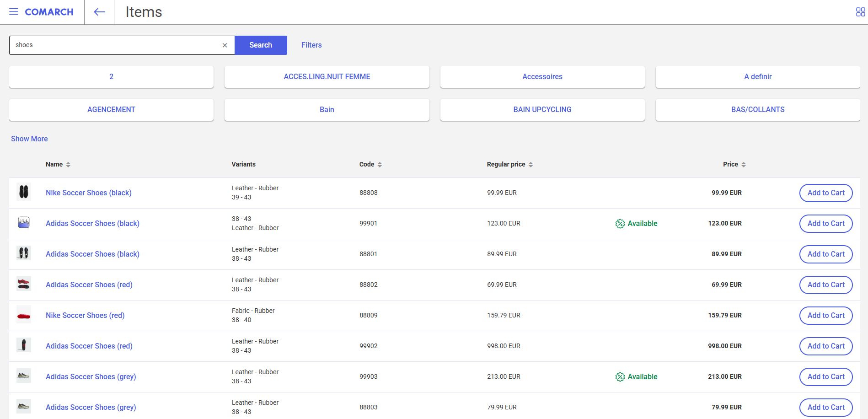Open thumbnail of item code 99903
This screenshot has height=419, width=868.
pos(24,376)
